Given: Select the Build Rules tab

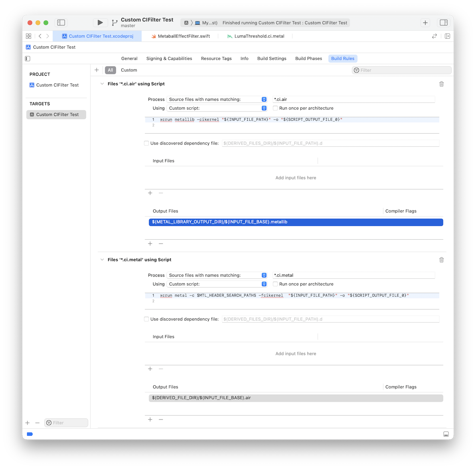Looking at the screenshot, I should [x=343, y=59].
